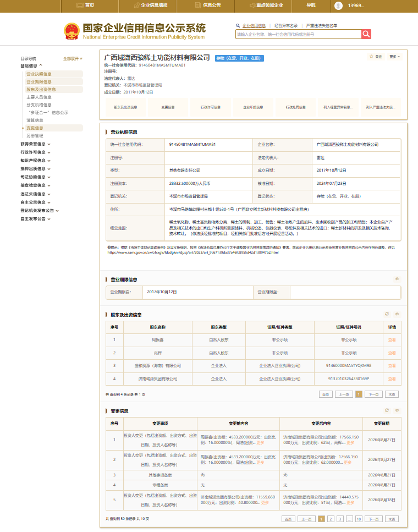This screenshot has height=532, width=418.
Task: Click the company name search input field
Action: (299, 34)
